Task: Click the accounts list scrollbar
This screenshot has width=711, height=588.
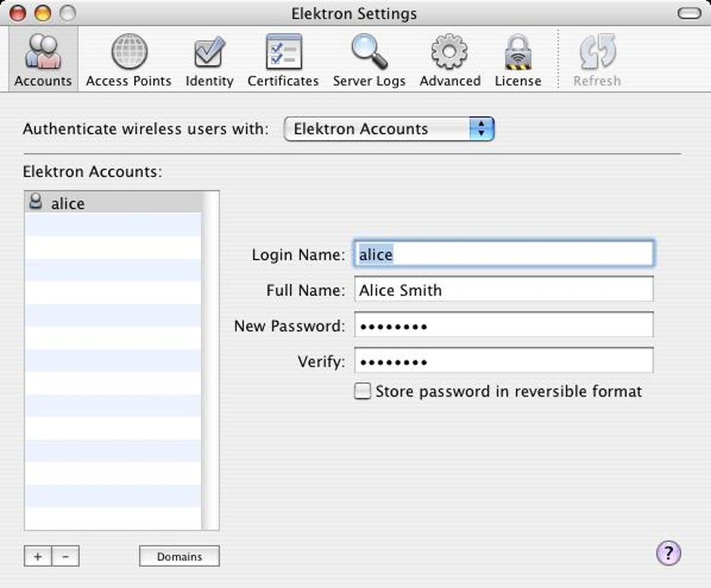Action: click(211, 360)
